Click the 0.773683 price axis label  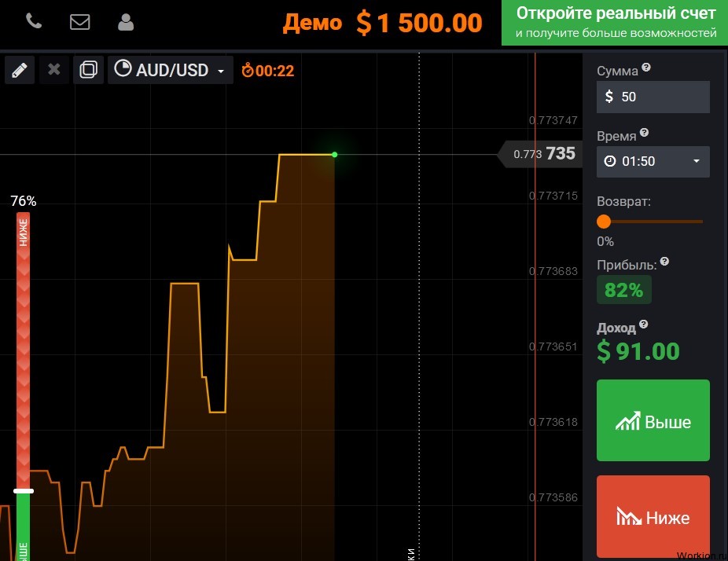pos(553,271)
